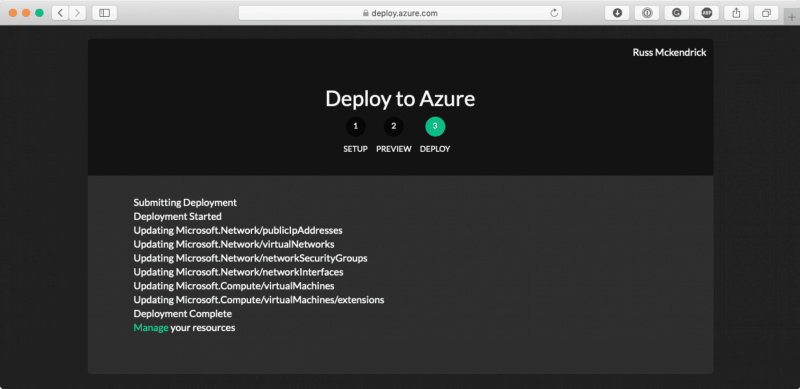Click the Russ Mckendrick user name

pyautogui.click(x=669, y=53)
